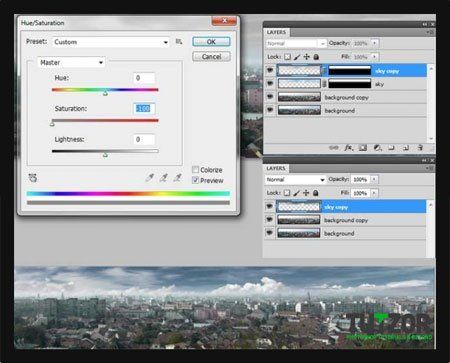Open the Master color range dropdown

tap(71, 62)
